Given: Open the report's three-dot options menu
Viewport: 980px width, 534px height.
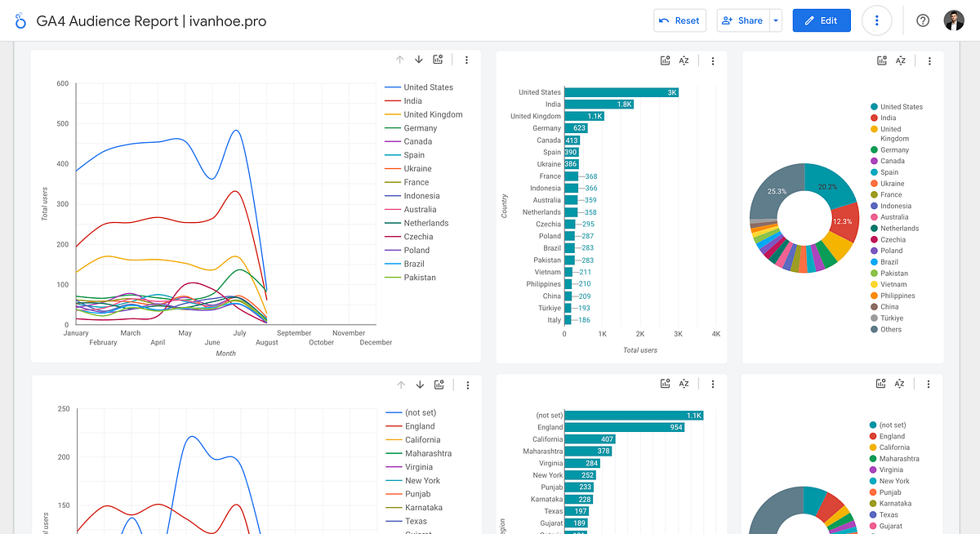Looking at the screenshot, I should pos(877,20).
